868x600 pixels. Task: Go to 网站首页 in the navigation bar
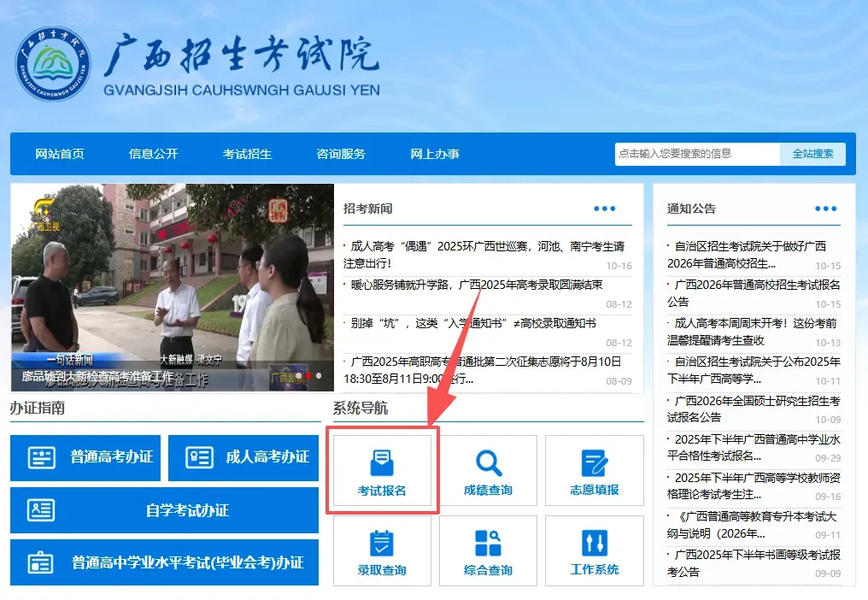pos(60,154)
